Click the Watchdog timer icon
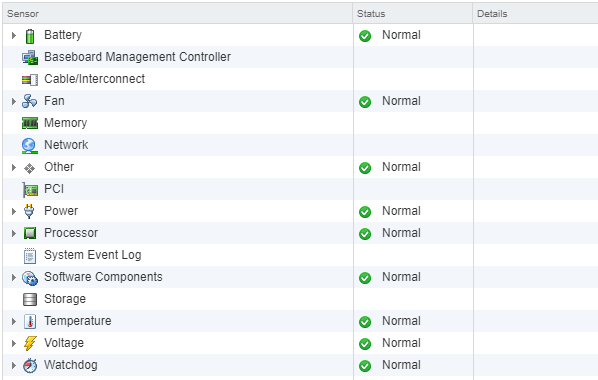The width and height of the screenshot is (598, 380). tap(30, 366)
